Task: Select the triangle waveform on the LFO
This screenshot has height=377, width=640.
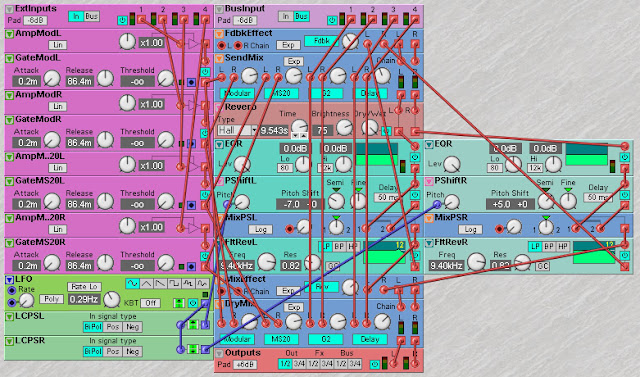Action: [x=147, y=283]
